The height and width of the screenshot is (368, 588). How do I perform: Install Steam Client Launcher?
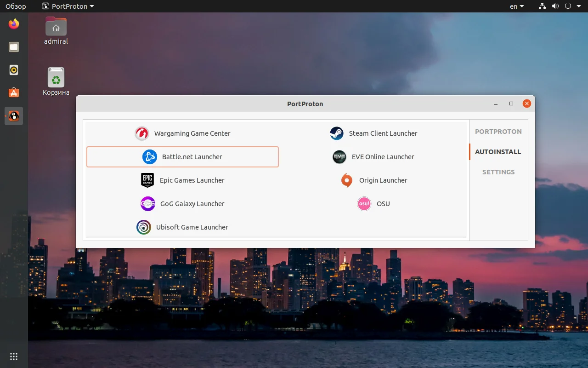(x=373, y=133)
